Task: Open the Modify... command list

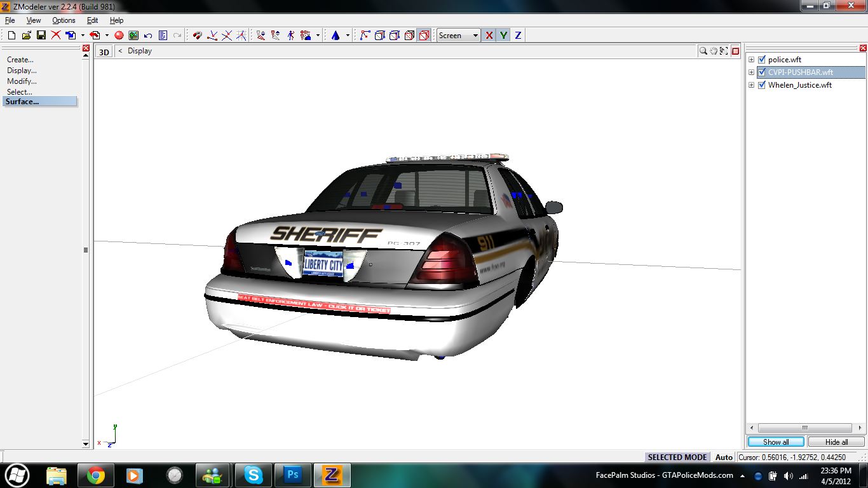Action: click(22, 81)
